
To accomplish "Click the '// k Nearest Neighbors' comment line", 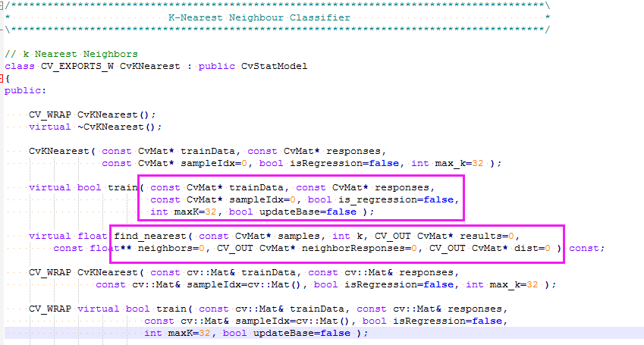I will 71,55.
